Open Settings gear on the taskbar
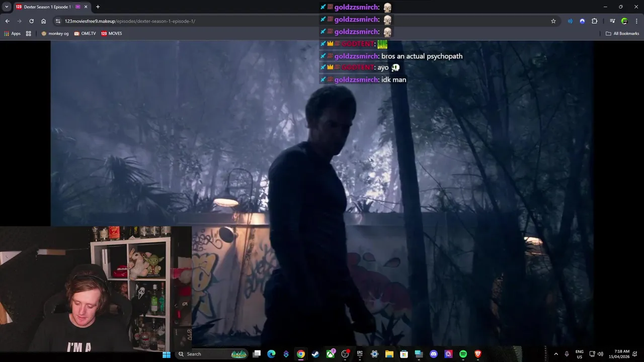The image size is (644, 362). [374, 354]
